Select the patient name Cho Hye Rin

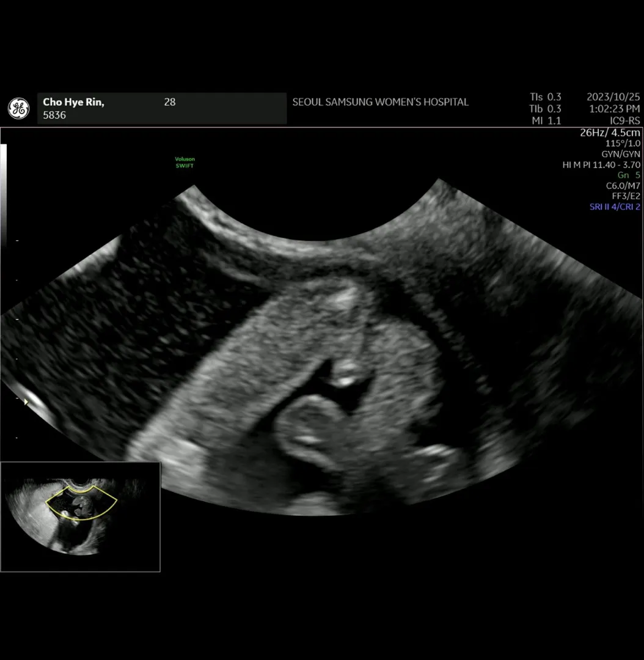click(x=74, y=102)
